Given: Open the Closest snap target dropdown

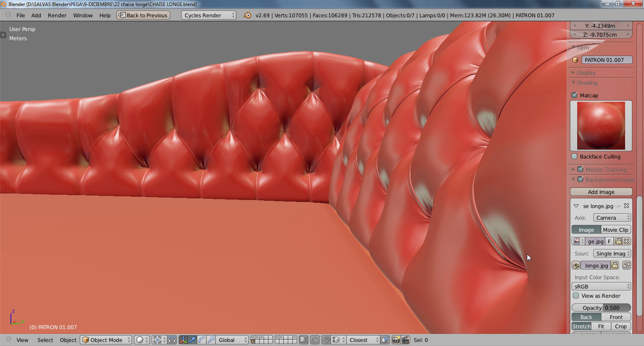Looking at the screenshot, I should (x=364, y=340).
